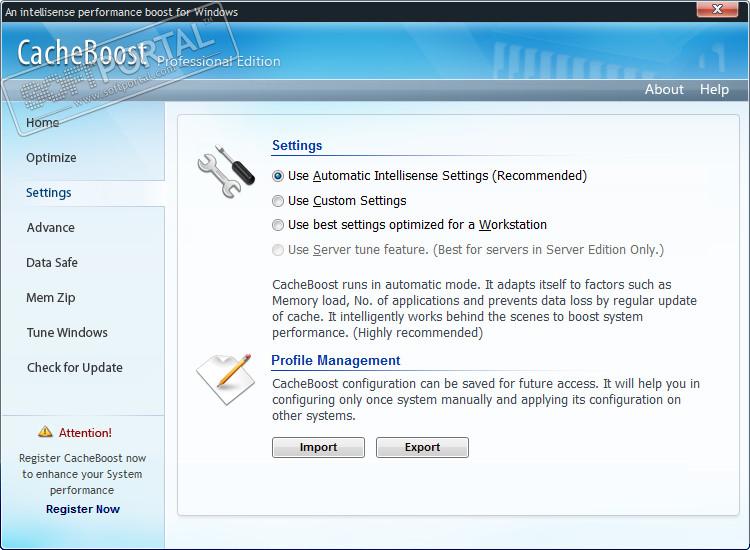This screenshot has width=750, height=550.
Task: Open the About link in header
Action: 664,89
